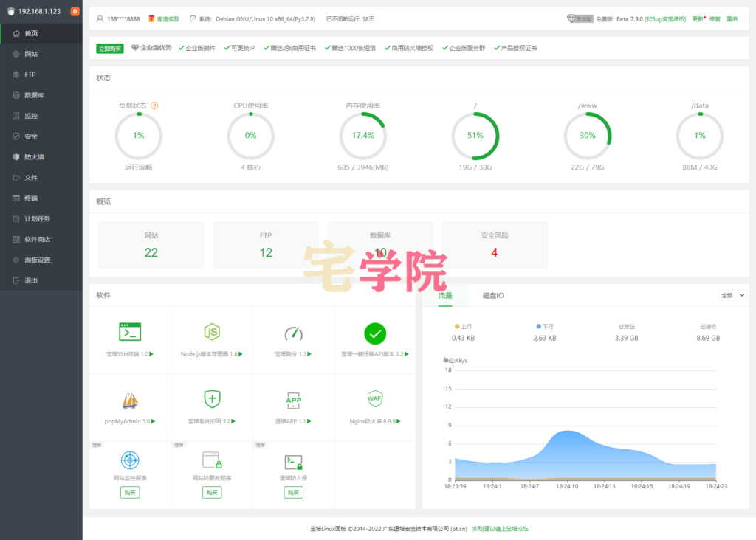
Task: Open 防火墙 in the sidebar menu
Action: [41, 157]
